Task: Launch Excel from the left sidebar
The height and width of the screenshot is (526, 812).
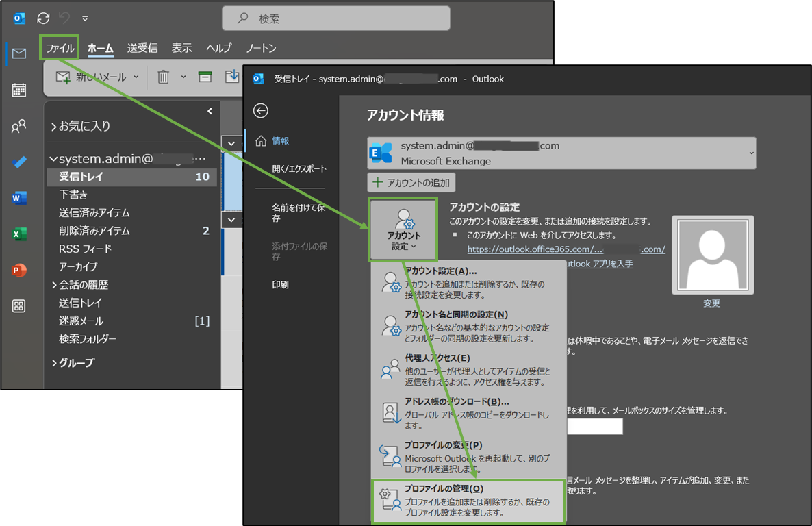Action: tap(19, 234)
